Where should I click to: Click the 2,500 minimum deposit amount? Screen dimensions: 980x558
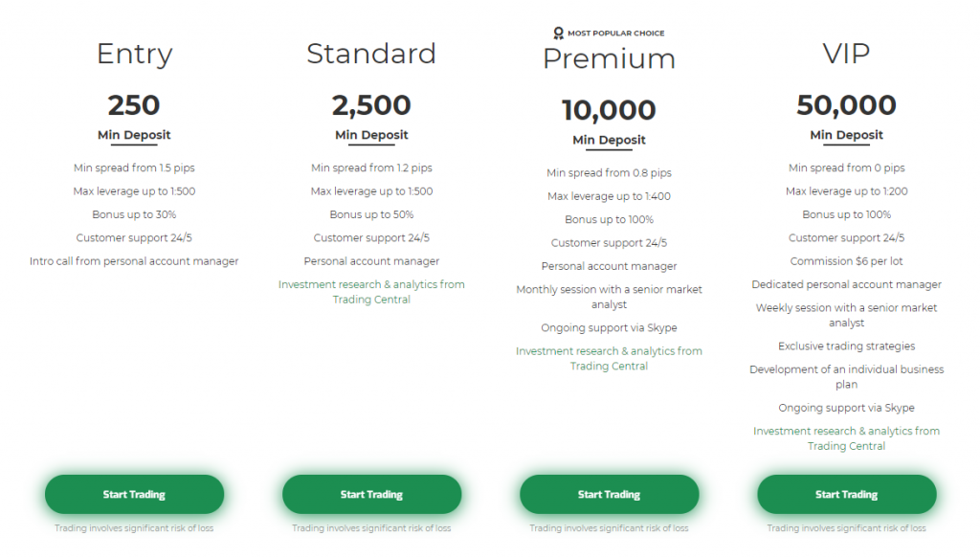point(372,105)
